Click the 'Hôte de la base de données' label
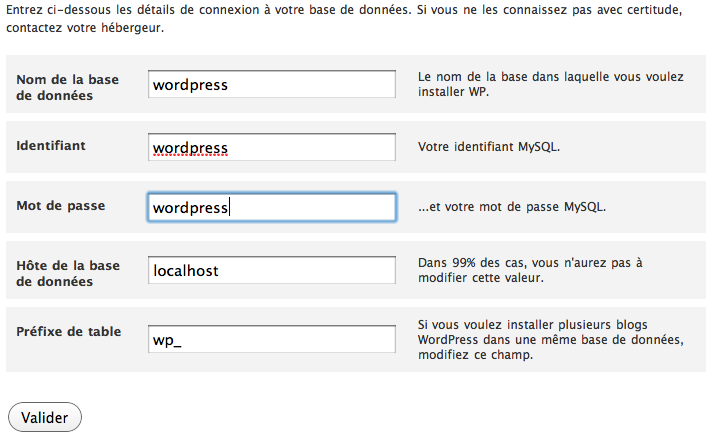This screenshot has height=439, width=715. tap(68, 274)
